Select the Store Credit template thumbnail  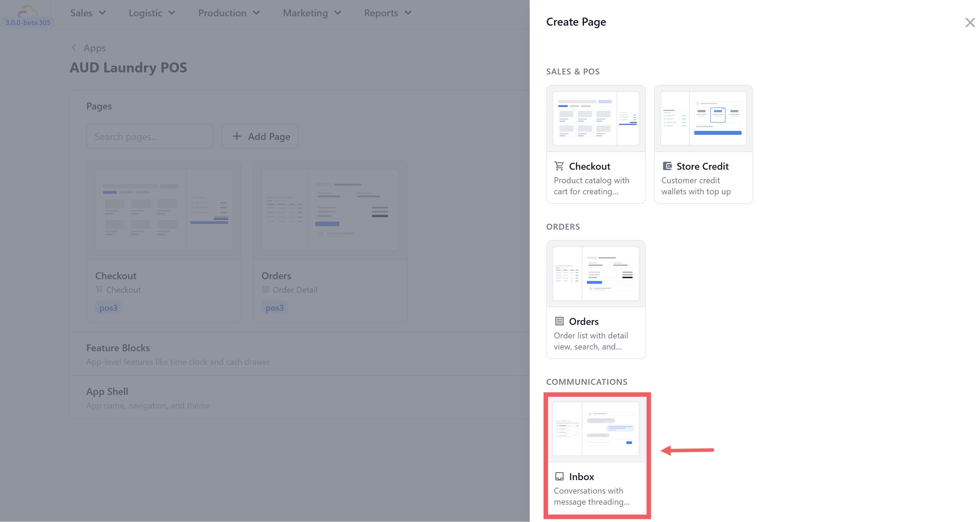click(x=703, y=118)
